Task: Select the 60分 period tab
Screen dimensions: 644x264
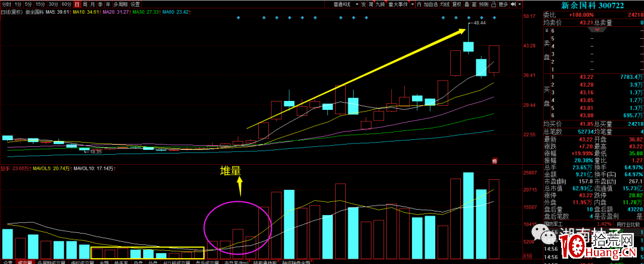Action: pyautogui.click(x=67, y=4)
